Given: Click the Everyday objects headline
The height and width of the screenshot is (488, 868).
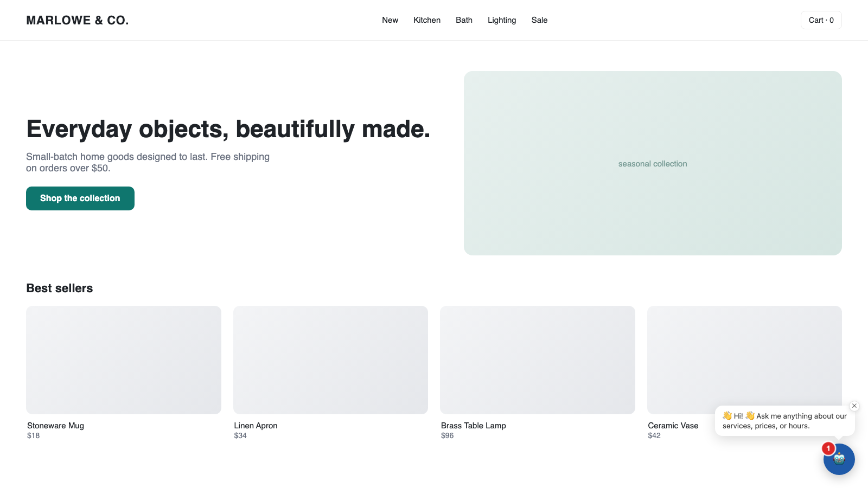Looking at the screenshot, I should pyautogui.click(x=228, y=129).
